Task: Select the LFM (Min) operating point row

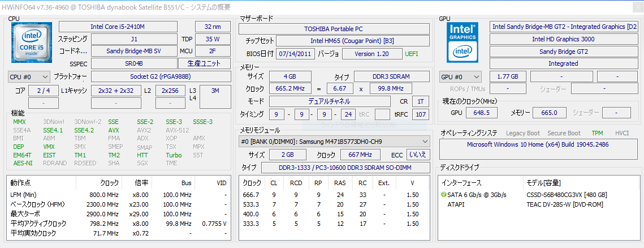Action: click(119, 195)
